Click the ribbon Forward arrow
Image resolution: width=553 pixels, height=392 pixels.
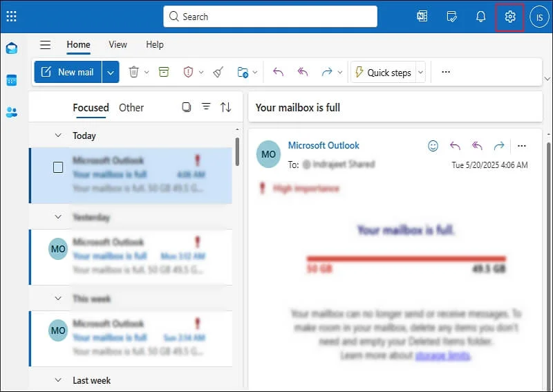[327, 72]
